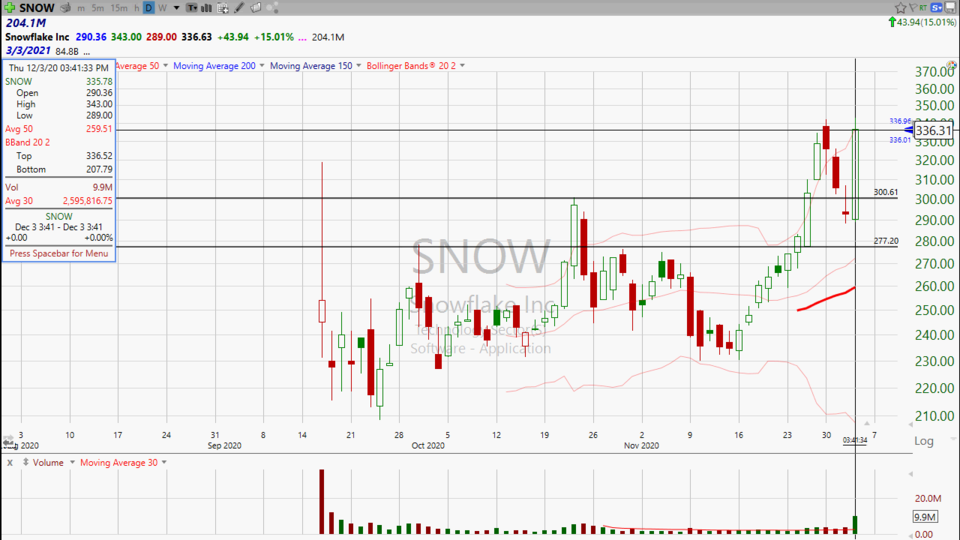Click Press Spacebar for Menu text
The height and width of the screenshot is (540, 960).
(x=59, y=253)
